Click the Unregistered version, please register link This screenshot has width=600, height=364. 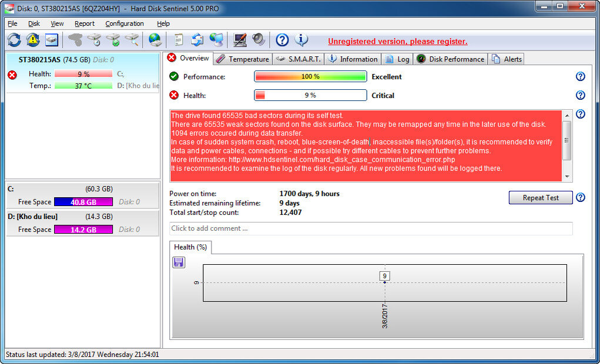pos(398,42)
